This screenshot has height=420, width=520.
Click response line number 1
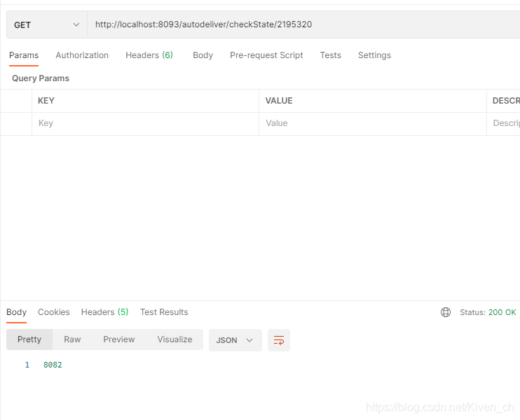tap(27, 365)
